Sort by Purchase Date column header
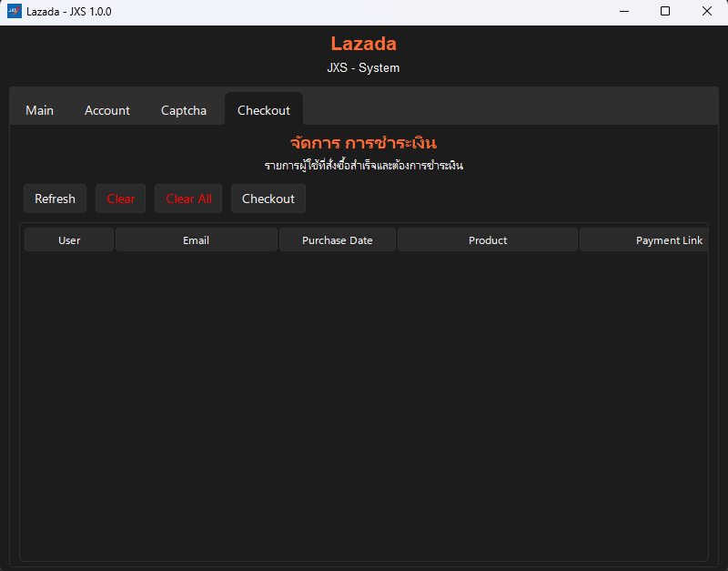This screenshot has height=571, width=728. click(x=338, y=240)
